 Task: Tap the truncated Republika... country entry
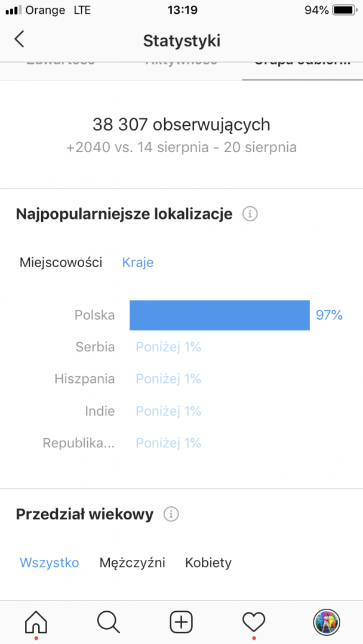coord(79,443)
